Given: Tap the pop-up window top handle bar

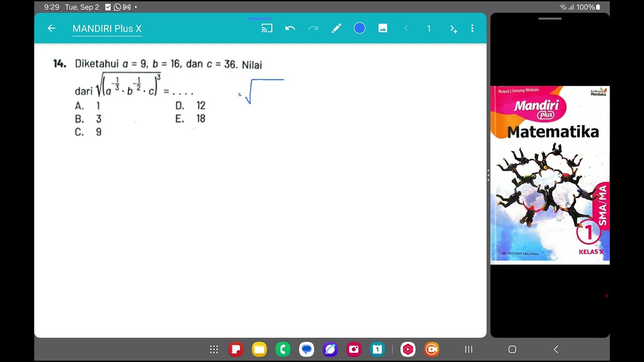Looking at the screenshot, I should 550,19.
